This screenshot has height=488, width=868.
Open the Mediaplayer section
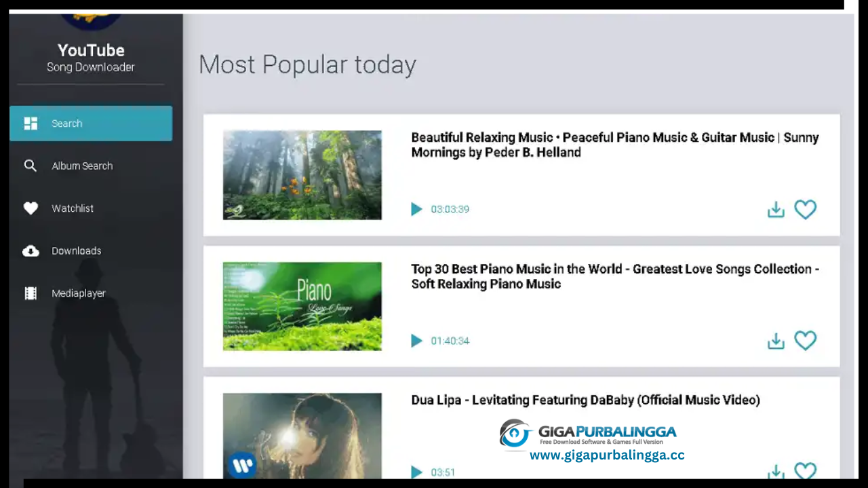point(79,293)
